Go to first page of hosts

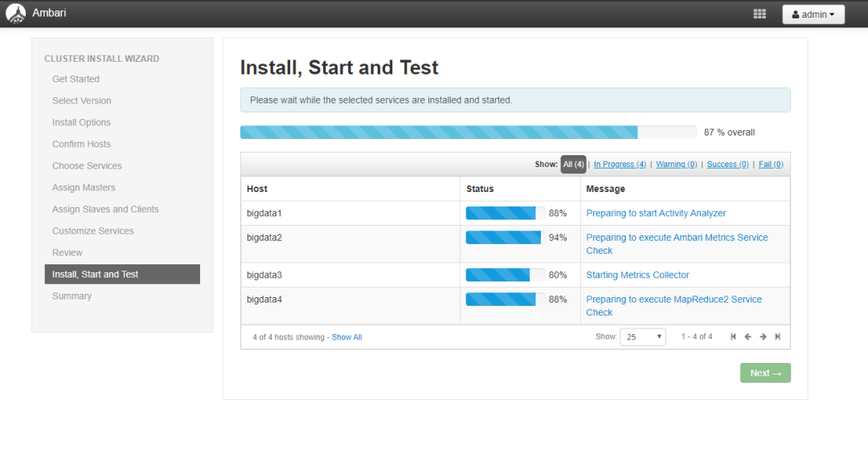(x=733, y=337)
